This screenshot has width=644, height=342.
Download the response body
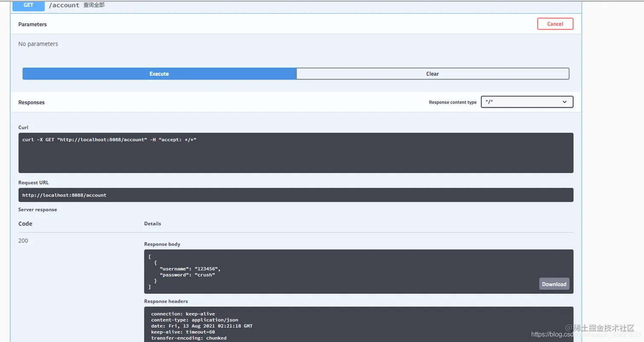click(554, 284)
